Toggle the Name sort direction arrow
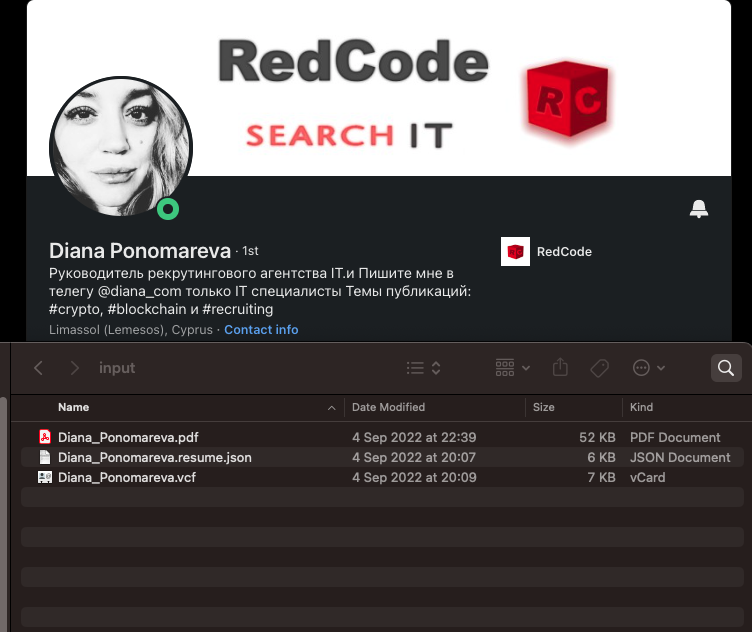The width and height of the screenshot is (752, 632). pos(331,408)
